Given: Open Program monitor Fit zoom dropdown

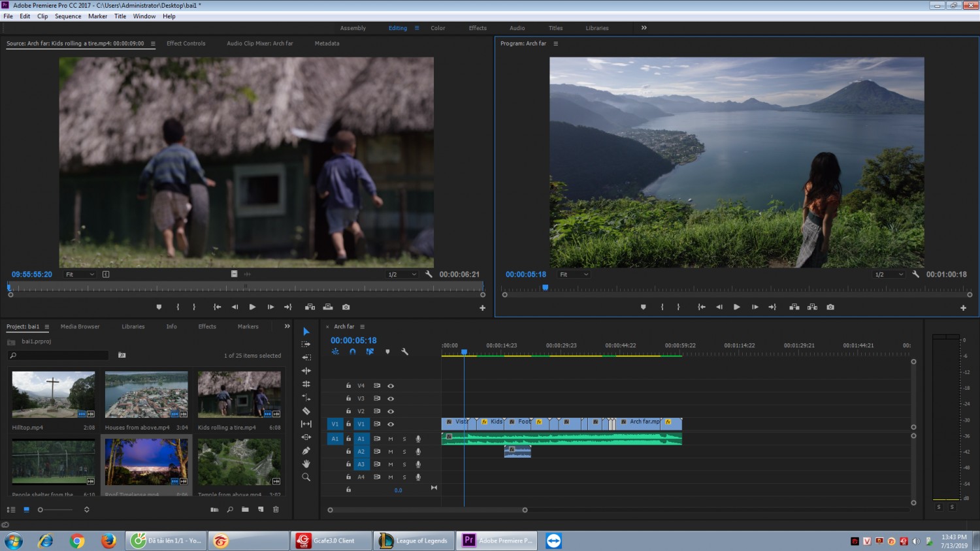Looking at the screenshot, I should coord(574,274).
